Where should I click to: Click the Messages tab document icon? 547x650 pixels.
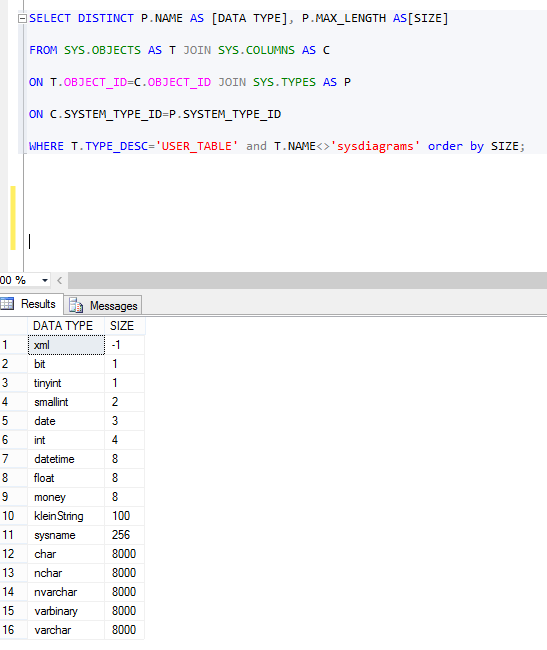[x=76, y=306]
